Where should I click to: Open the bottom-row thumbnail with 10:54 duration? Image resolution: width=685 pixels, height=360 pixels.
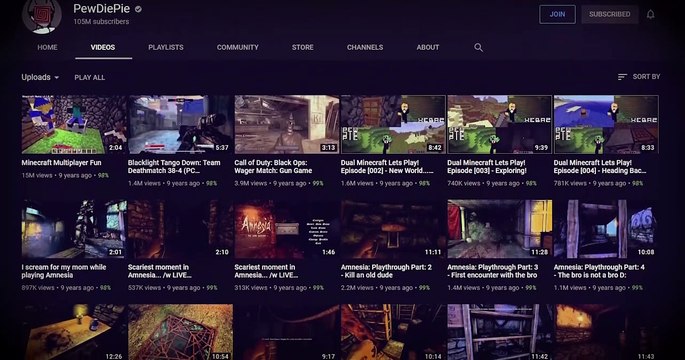pos(180,332)
